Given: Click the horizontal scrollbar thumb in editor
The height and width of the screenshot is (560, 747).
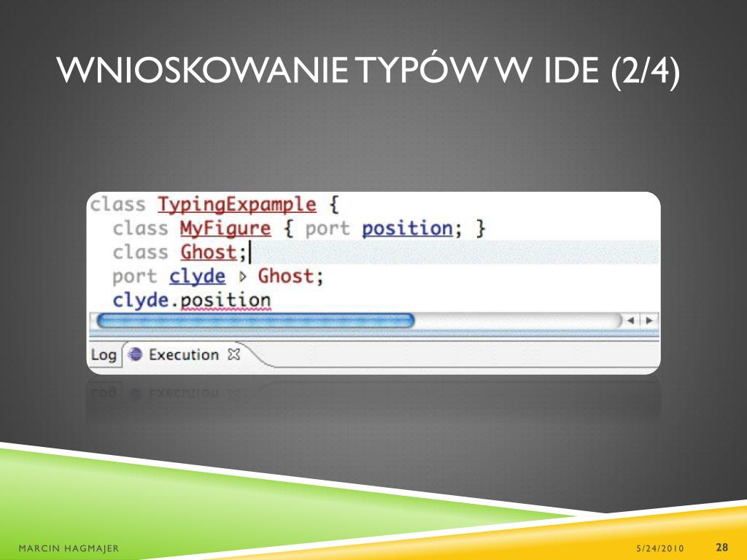Looking at the screenshot, I should pyautogui.click(x=255, y=321).
